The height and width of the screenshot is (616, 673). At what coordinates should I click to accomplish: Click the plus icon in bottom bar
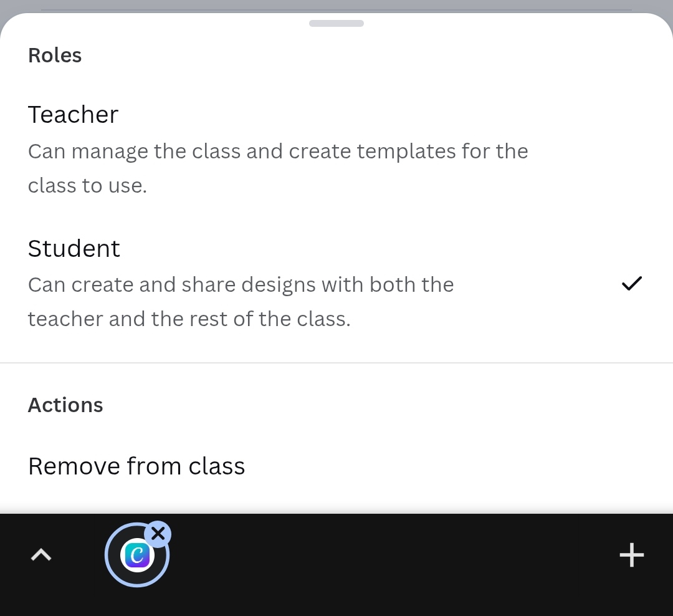(631, 555)
